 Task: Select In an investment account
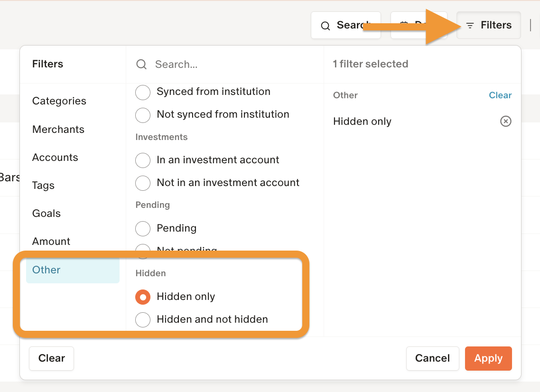click(x=143, y=160)
